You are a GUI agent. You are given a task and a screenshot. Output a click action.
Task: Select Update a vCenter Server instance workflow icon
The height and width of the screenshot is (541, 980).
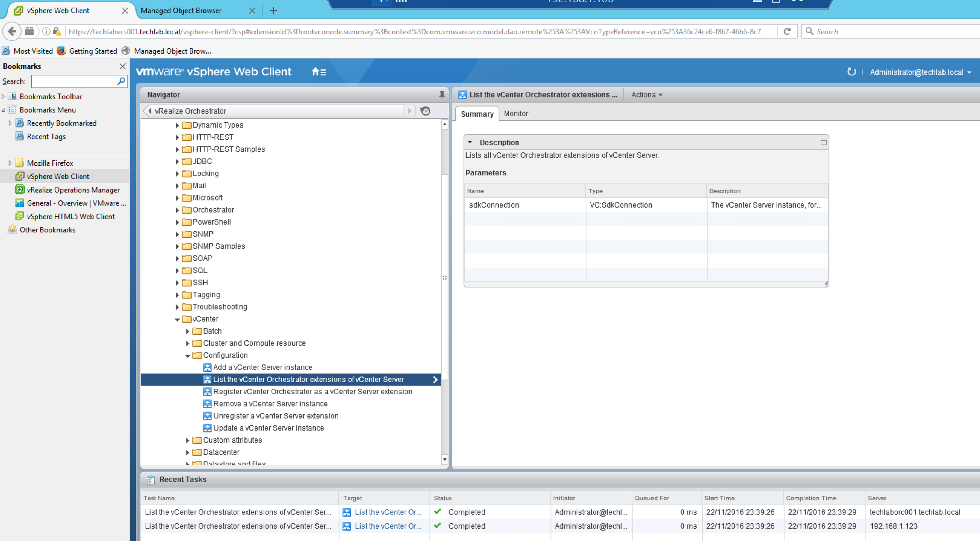pyautogui.click(x=207, y=428)
